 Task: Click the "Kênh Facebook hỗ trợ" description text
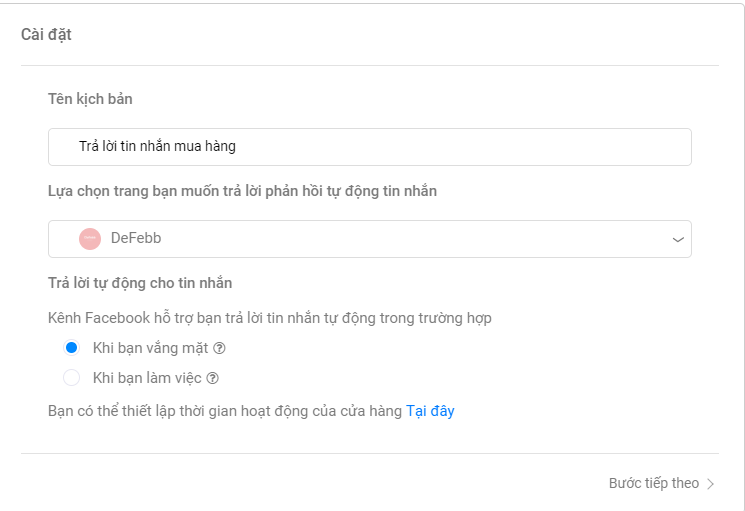pyautogui.click(x=270, y=318)
